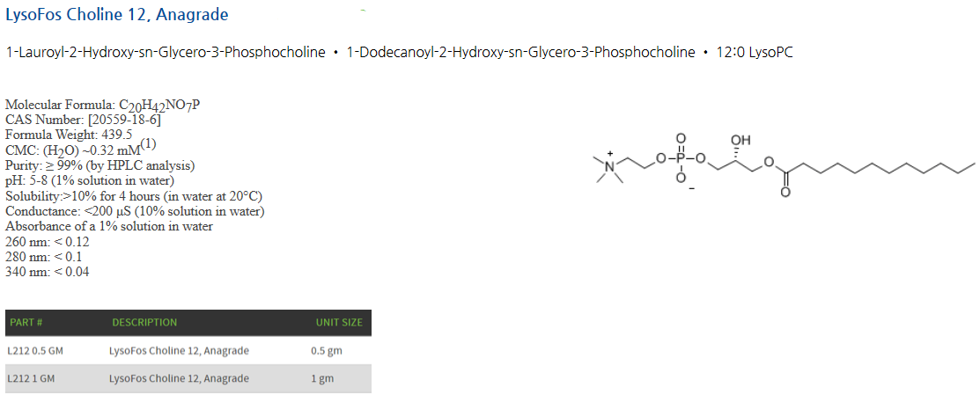This screenshot has height=402, width=980.
Task: Click the CMC footnote reference (1)
Action: (149, 144)
